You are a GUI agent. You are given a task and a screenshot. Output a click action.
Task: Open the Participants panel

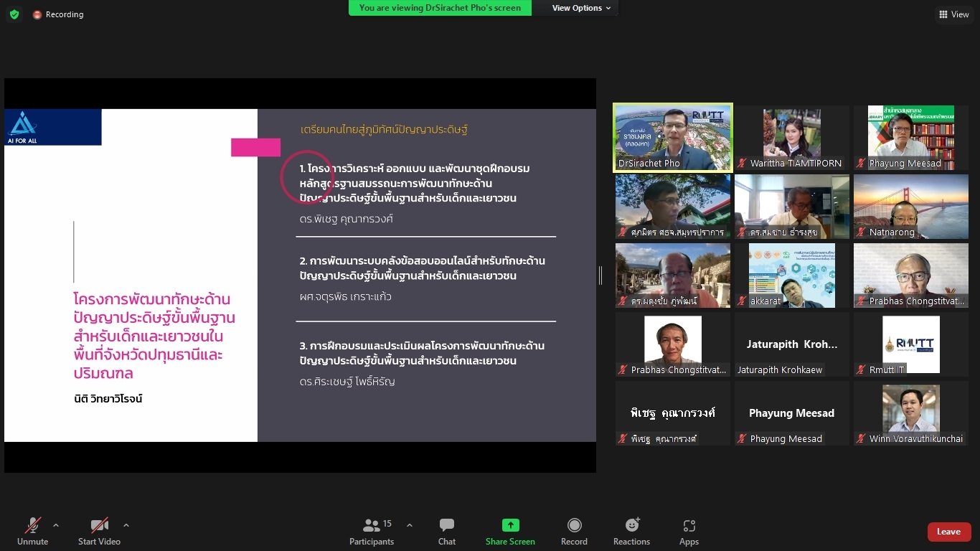click(372, 532)
